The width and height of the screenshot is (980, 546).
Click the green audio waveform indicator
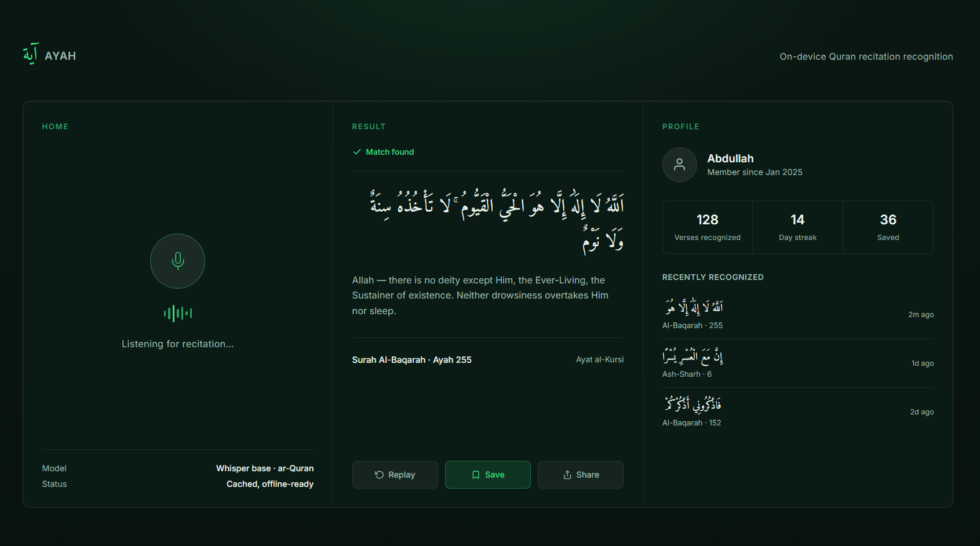178,314
